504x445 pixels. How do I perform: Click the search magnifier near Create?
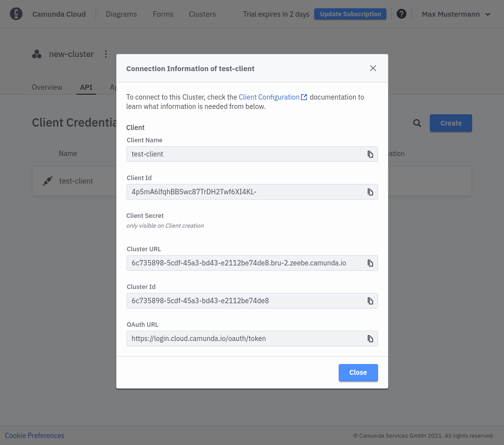coord(417,123)
